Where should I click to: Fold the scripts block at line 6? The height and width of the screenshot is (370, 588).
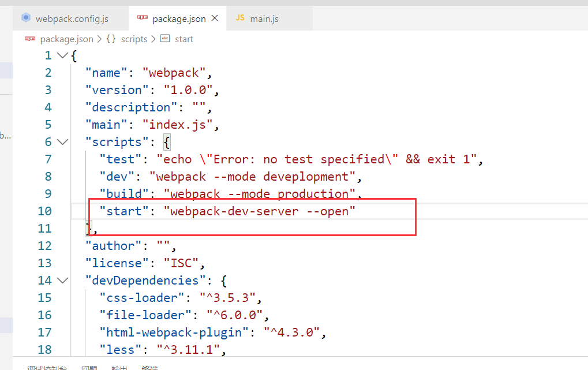(63, 142)
